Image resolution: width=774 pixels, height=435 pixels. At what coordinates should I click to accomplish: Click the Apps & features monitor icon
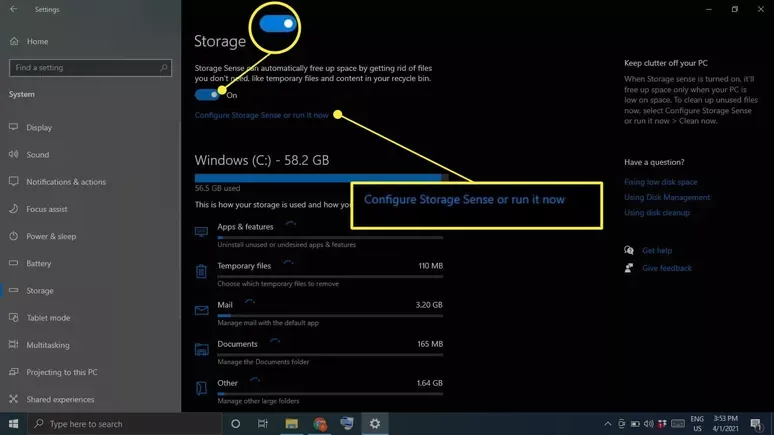201,232
